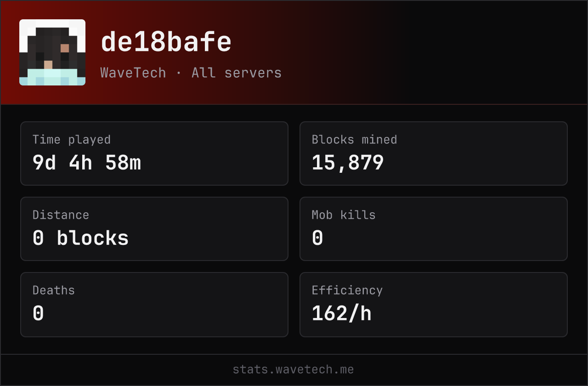Screen dimensions: 588x386
Task: Click the 162/h efficiency value
Action: (342, 313)
